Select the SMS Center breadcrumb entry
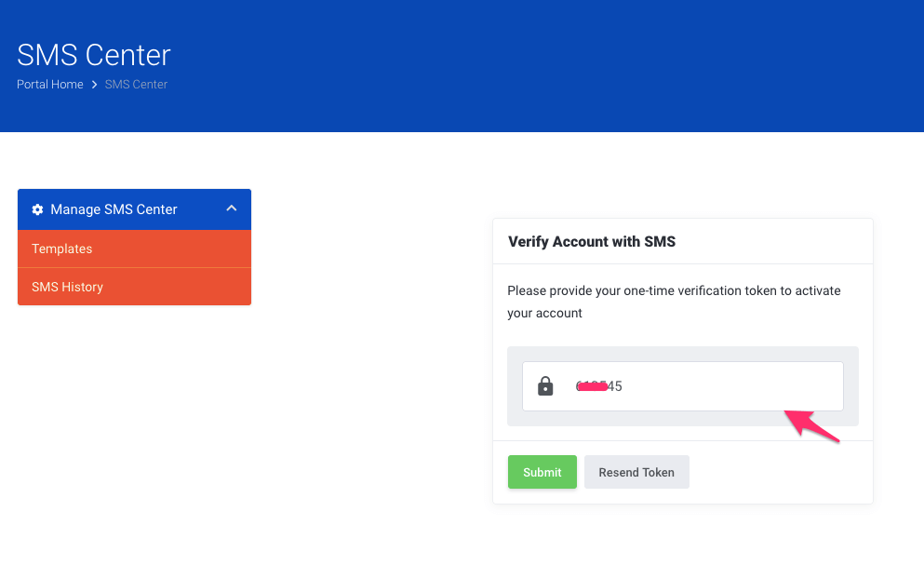This screenshot has width=924, height=565. [x=136, y=84]
